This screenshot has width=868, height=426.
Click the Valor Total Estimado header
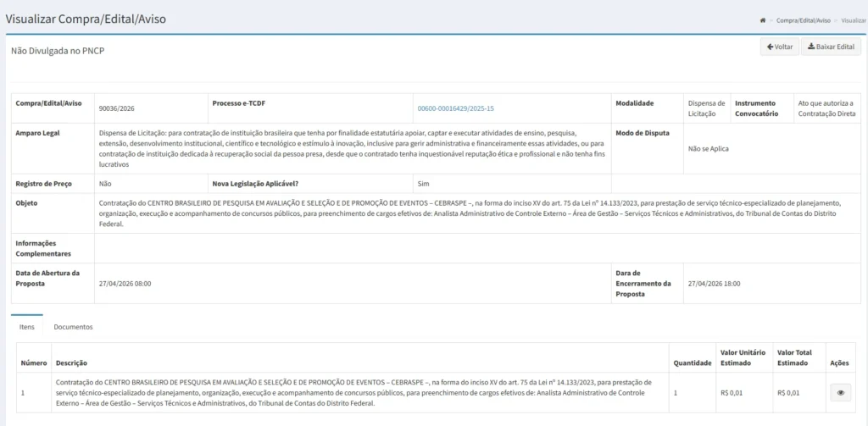793,358
